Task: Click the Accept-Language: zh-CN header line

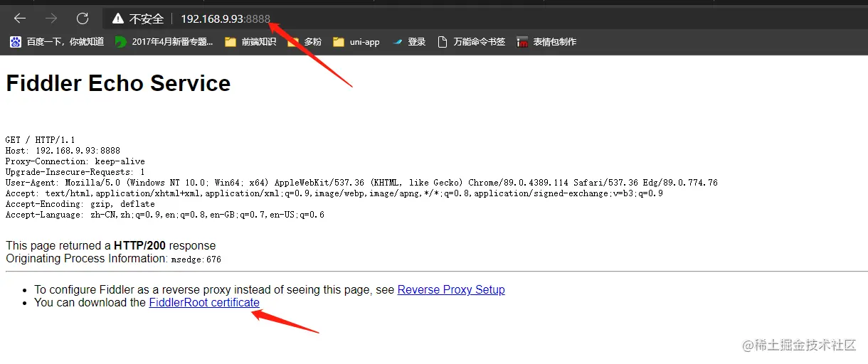Action: click(x=165, y=215)
